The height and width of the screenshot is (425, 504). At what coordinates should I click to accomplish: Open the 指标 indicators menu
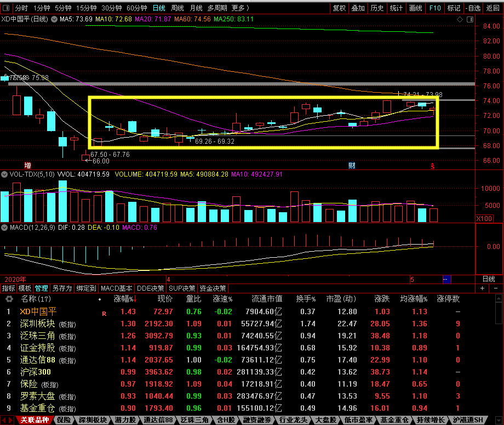pyautogui.click(x=8, y=288)
